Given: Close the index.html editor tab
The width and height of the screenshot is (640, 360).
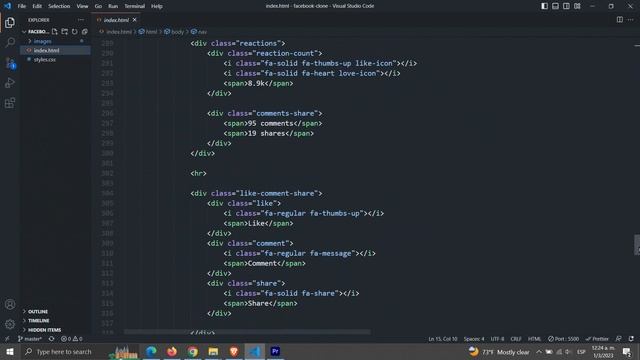Looking at the screenshot, I should pyautogui.click(x=134, y=20).
